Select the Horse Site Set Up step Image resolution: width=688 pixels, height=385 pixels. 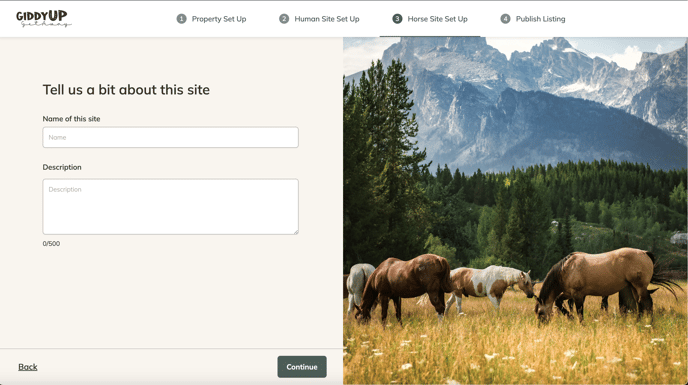tap(437, 19)
